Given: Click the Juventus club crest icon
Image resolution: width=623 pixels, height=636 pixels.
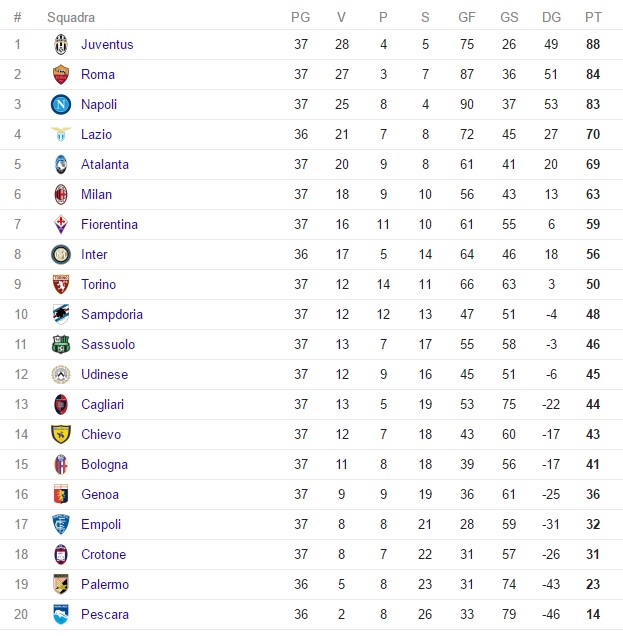Looking at the screenshot, I should tap(61, 44).
